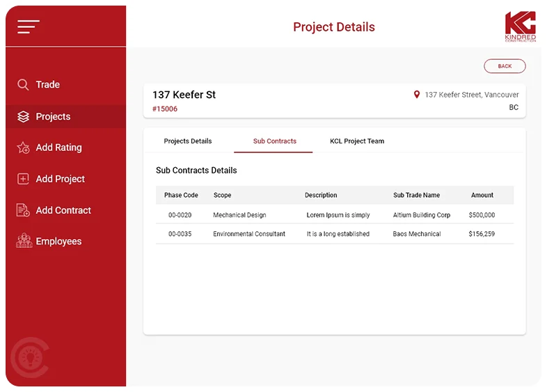
Task: Click the Trade search icon
Action: point(23,84)
